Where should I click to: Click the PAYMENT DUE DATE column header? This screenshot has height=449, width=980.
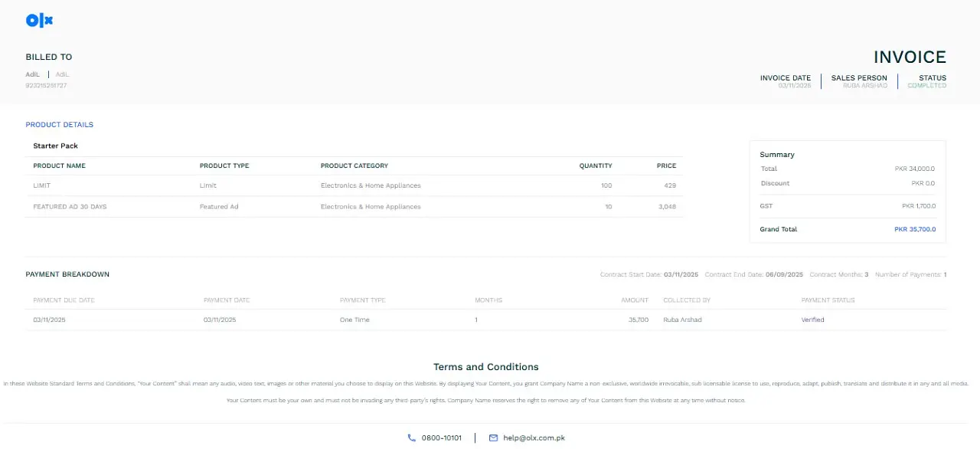[x=64, y=300]
